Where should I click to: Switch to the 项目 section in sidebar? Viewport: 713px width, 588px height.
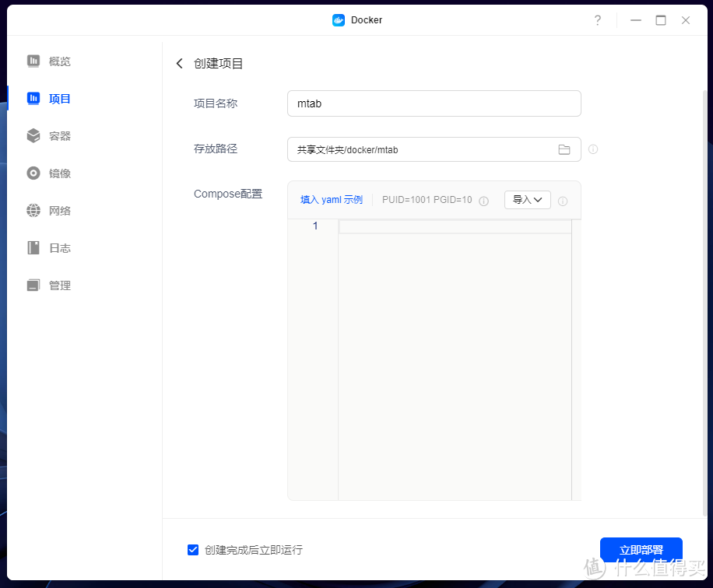33,98
